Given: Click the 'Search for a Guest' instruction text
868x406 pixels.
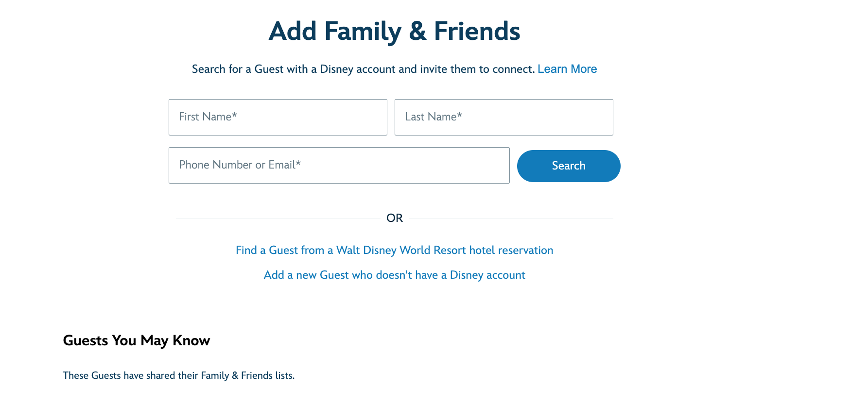Looking at the screenshot, I should [x=363, y=69].
